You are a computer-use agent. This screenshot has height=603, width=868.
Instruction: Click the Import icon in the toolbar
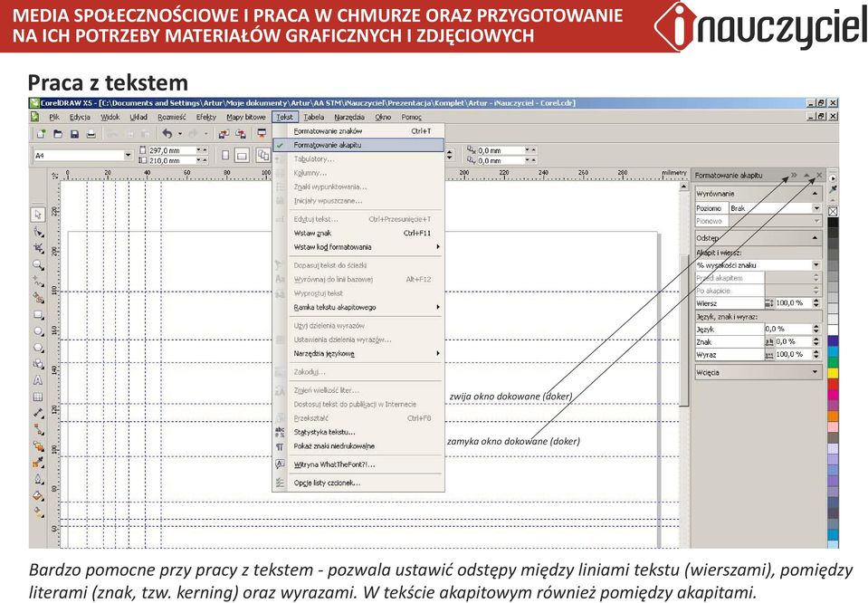(224, 134)
